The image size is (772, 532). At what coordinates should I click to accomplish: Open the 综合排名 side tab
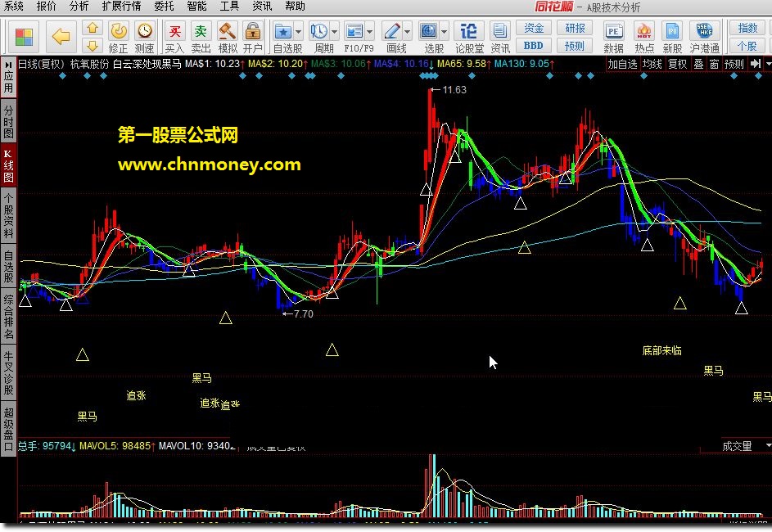tap(8, 317)
